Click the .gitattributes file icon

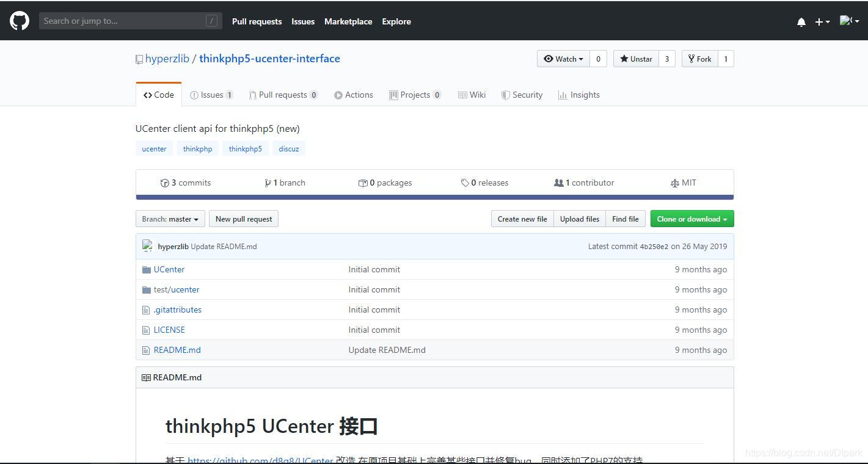coord(145,310)
